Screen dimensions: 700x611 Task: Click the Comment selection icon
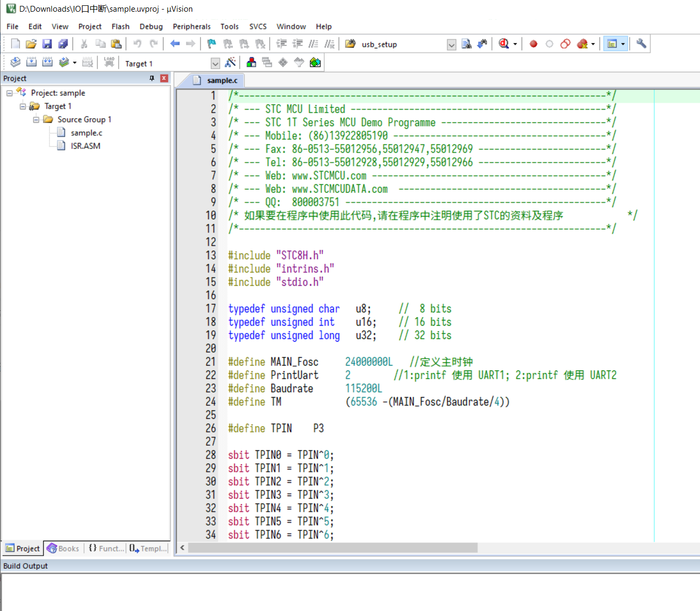(x=314, y=44)
